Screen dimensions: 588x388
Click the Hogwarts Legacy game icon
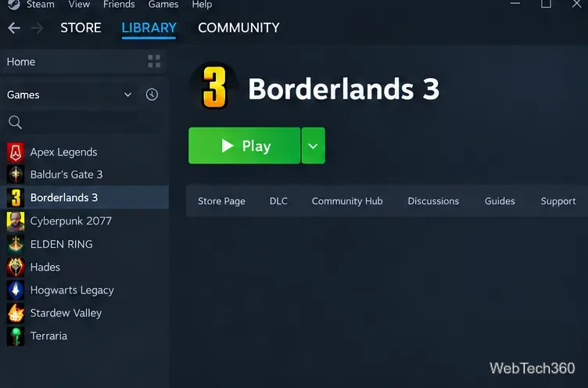16,290
